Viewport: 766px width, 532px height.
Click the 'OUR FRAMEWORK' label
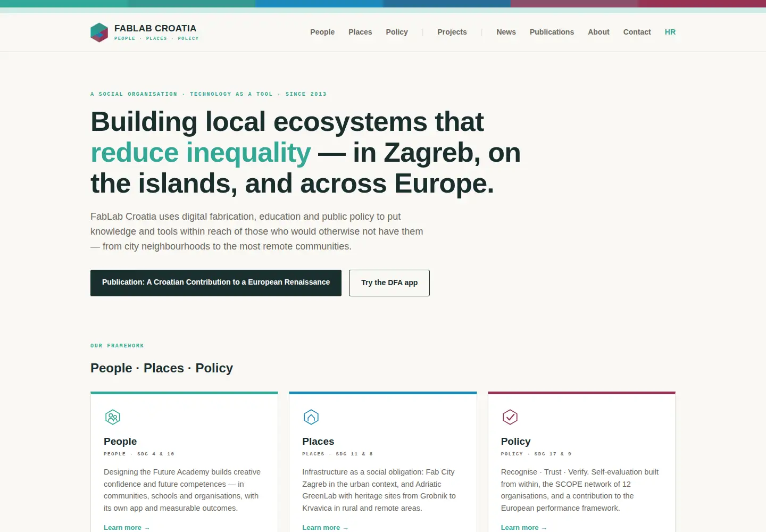pyautogui.click(x=117, y=346)
